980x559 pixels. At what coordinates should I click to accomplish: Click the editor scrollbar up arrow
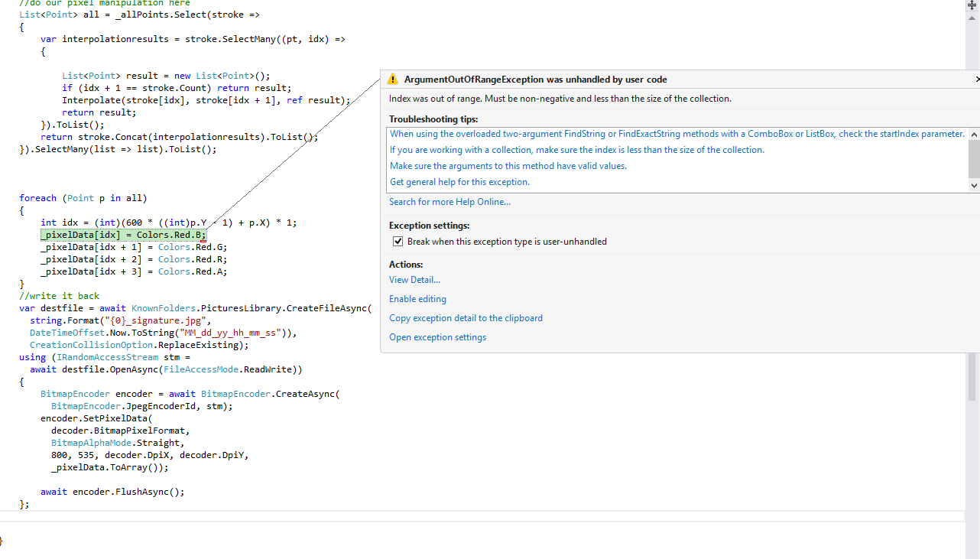pos(972,17)
